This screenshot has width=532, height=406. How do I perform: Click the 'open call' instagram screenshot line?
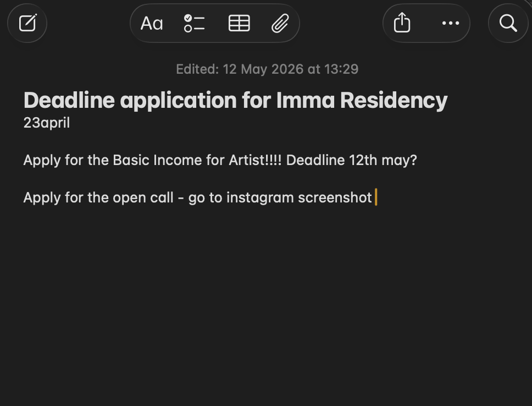click(x=198, y=197)
